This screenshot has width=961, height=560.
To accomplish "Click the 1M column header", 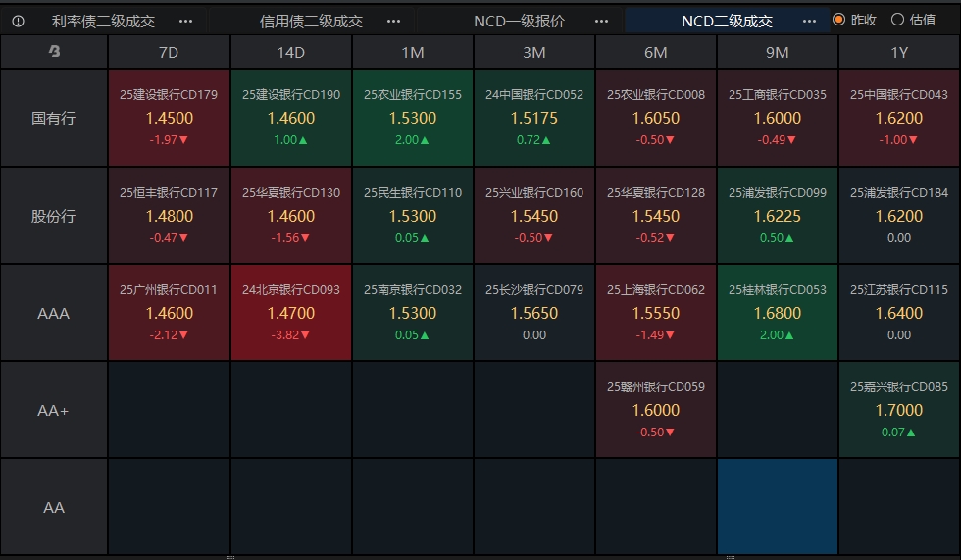I will 413,52.
